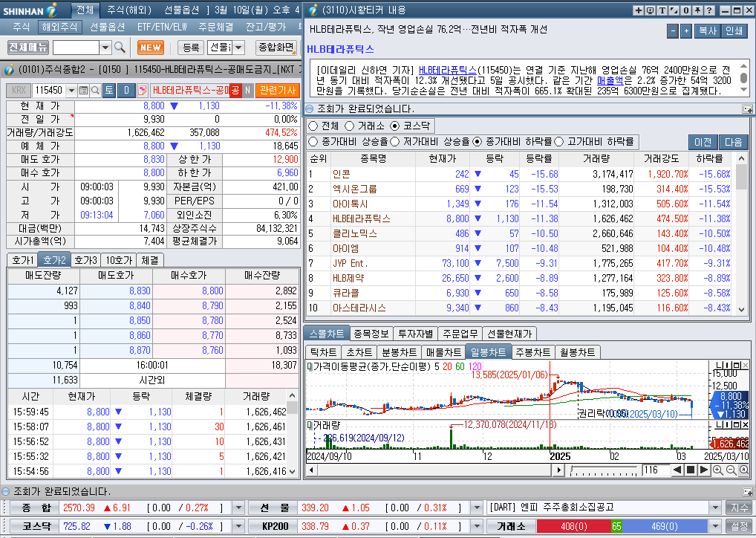Click the chart bar count field 116

655,470
